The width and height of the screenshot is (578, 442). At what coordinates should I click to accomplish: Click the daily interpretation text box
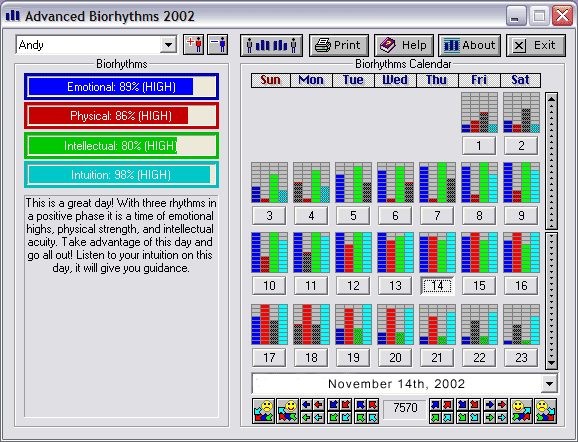[122, 306]
